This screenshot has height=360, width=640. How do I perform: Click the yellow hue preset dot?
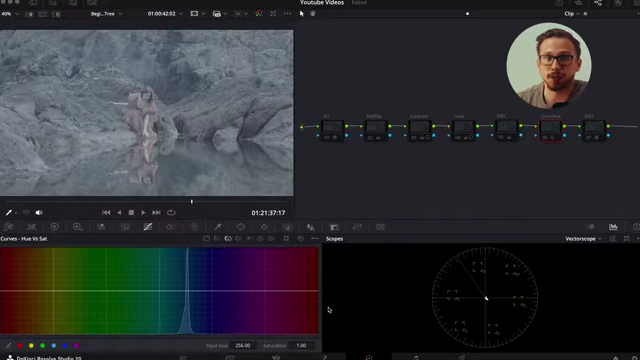(31, 346)
